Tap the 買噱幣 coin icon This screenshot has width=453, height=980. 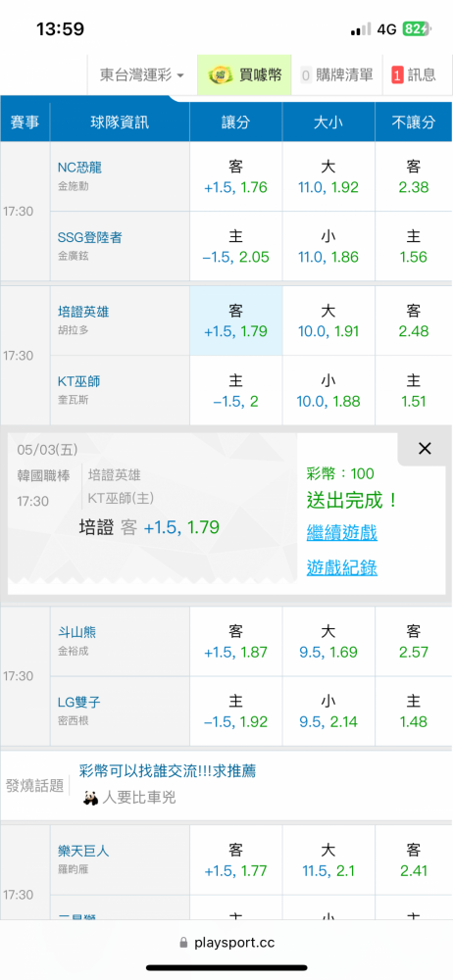coord(221,75)
